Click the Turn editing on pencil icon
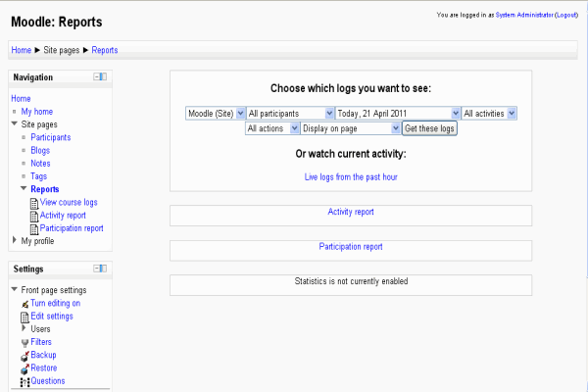This screenshot has height=392, width=588. pos(24,304)
